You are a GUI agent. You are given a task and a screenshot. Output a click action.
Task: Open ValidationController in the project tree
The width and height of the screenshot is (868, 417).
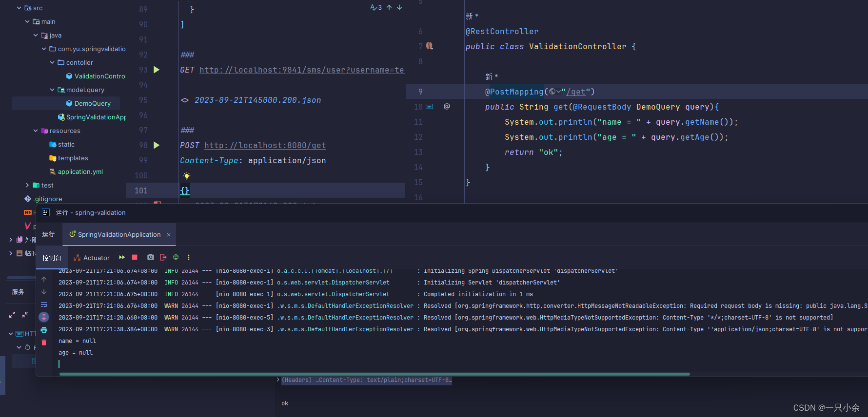(x=96, y=76)
